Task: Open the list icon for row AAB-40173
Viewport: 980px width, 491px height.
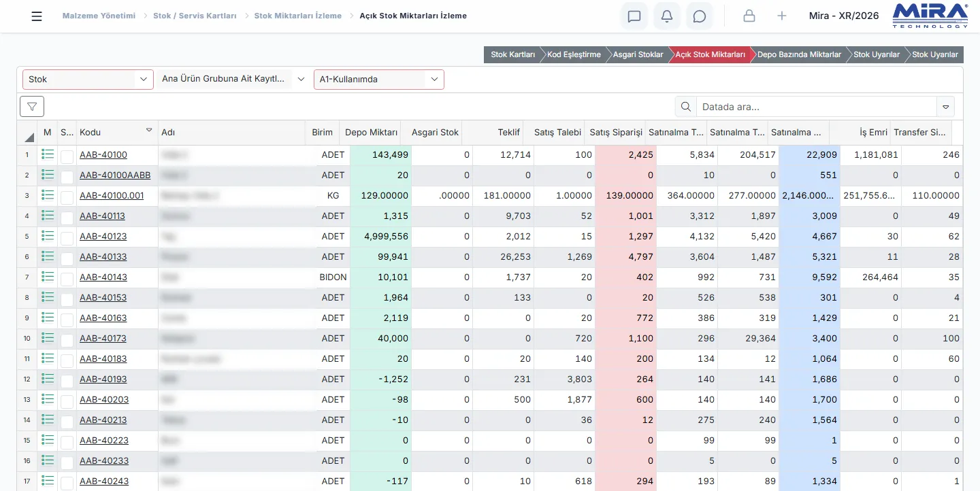Action: tap(48, 338)
